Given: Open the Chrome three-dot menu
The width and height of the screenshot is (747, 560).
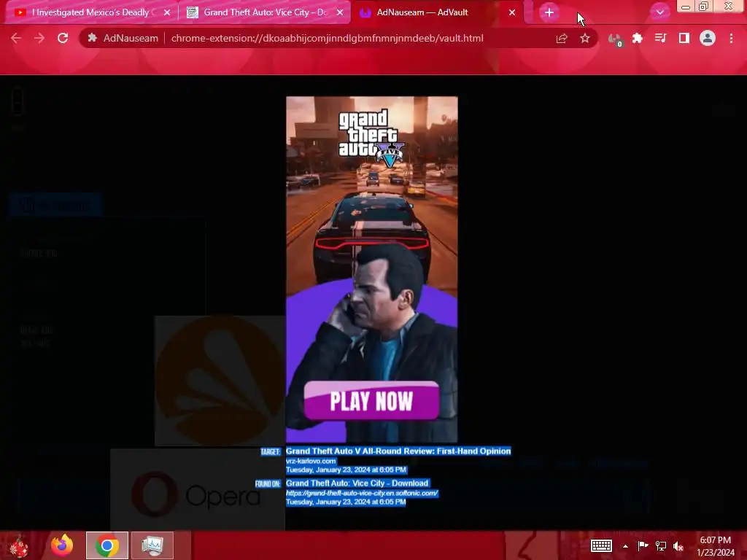Looking at the screenshot, I should pos(731,39).
